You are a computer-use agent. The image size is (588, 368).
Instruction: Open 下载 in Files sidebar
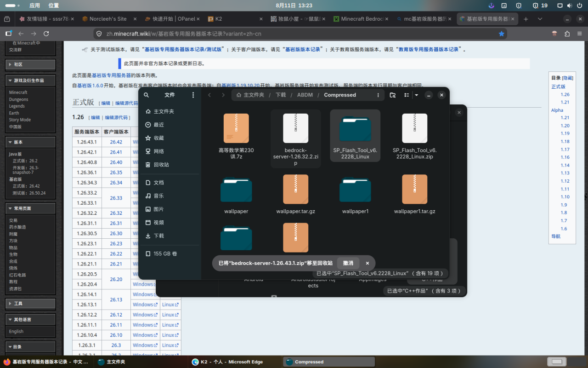(170, 236)
